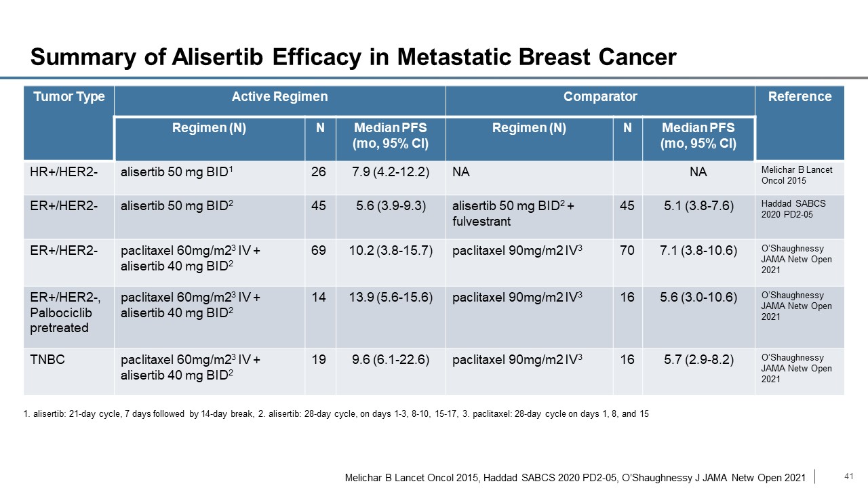Click the 5.1 (3.8-7.6) comparator PFS cell
This screenshot has width=868, height=488.
698,207
